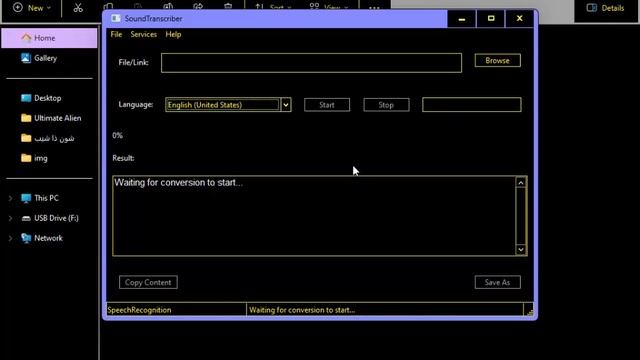
Task: Open the Ultimate Alien folder
Action: (49, 118)
